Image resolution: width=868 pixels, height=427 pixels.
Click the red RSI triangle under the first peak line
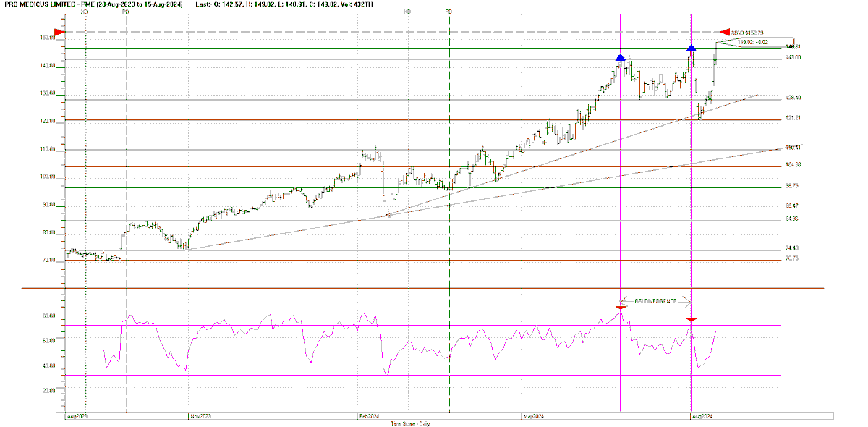(620, 308)
